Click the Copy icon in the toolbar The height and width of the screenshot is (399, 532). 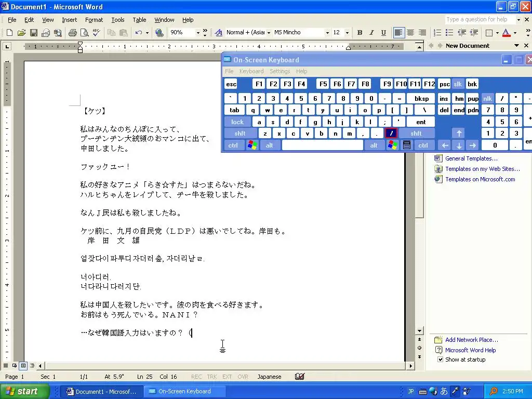point(111,33)
